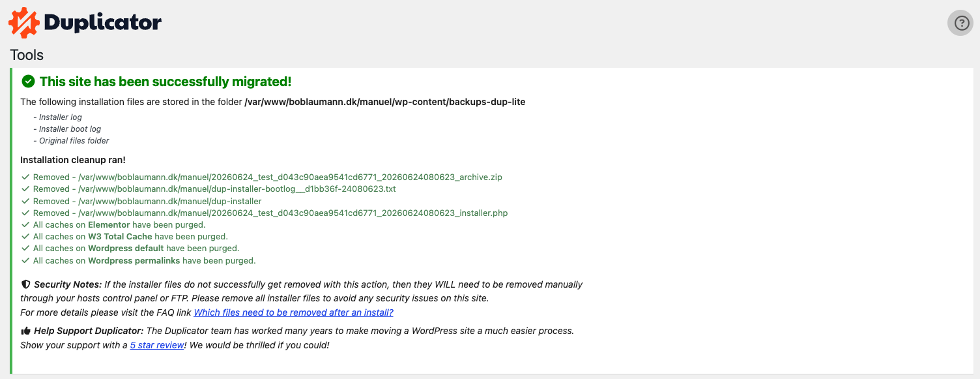The image size is (980, 379).
Task: Click checkmark beside removed archive.zip line
Action: tap(25, 177)
